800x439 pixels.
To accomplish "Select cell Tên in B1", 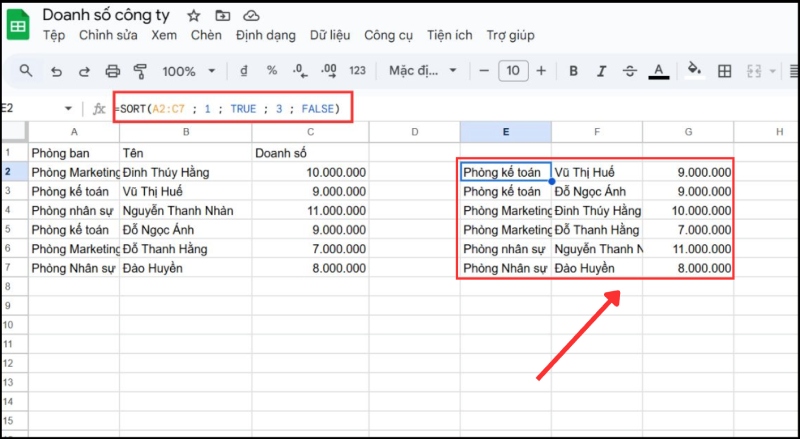I will click(x=186, y=153).
